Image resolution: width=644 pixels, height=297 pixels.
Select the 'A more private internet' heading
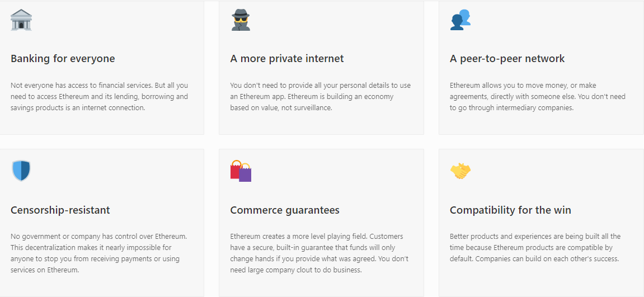[287, 59]
